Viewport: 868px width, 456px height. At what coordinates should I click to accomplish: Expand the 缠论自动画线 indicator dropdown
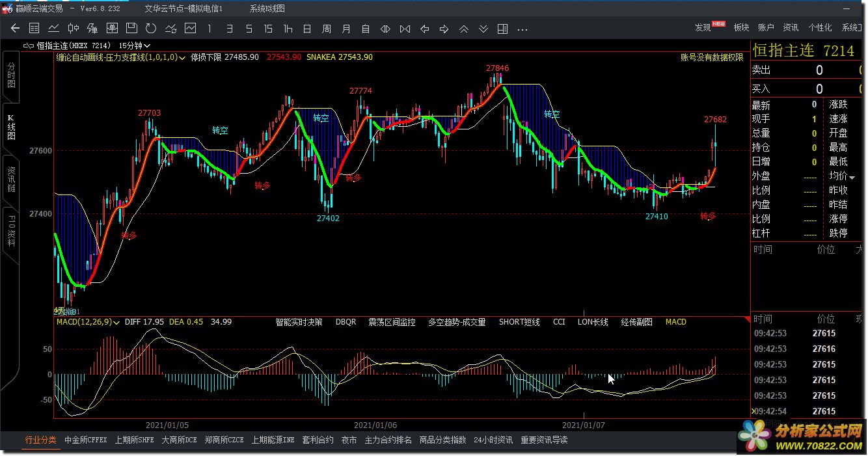182,57
